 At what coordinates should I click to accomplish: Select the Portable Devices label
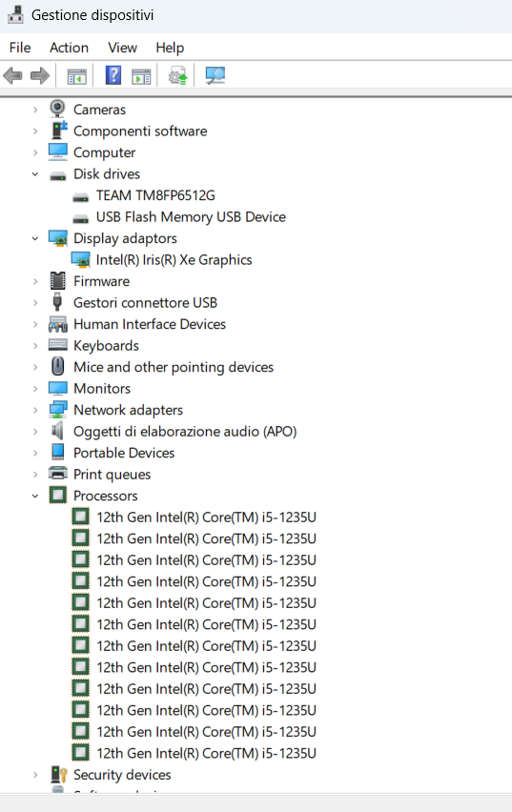(x=124, y=453)
